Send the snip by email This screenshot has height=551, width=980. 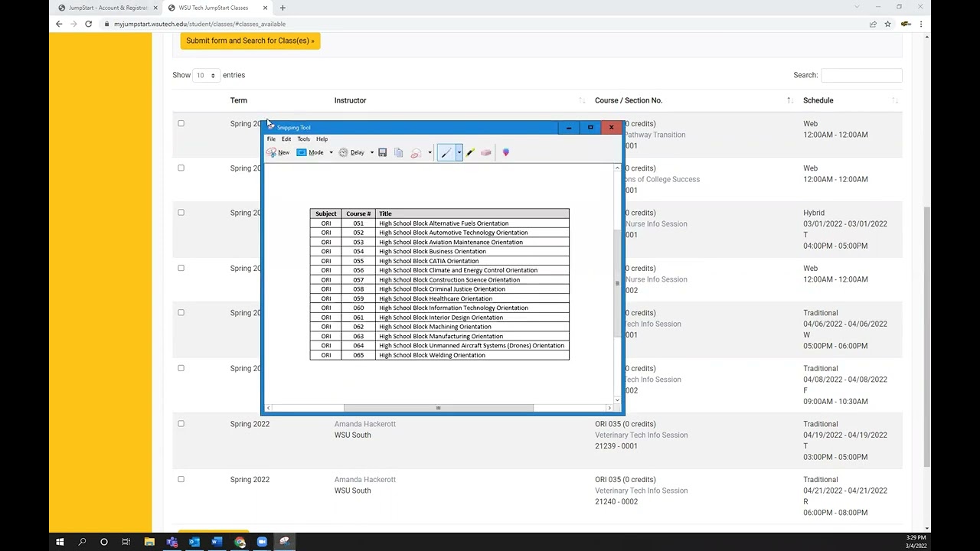(416, 152)
